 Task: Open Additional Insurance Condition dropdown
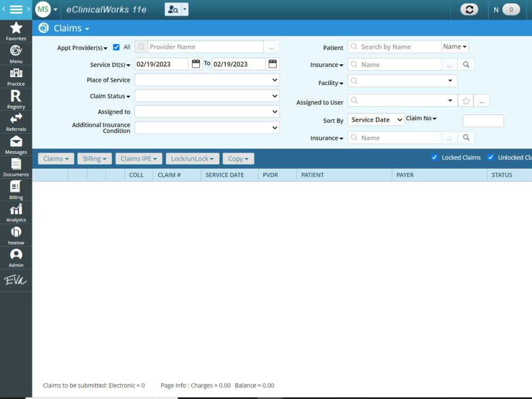click(x=207, y=128)
